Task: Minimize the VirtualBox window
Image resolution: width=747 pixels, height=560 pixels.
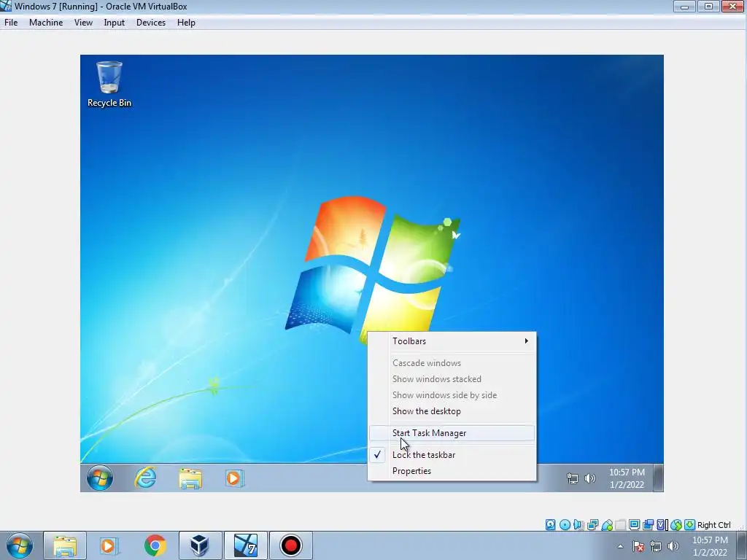Action: [x=684, y=6]
